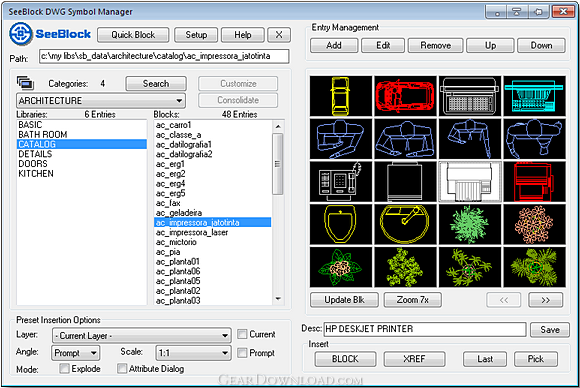The height and width of the screenshot is (388, 580).
Task: Click the blocks list scroll up arrow
Action: pyautogui.click(x=278, y=126)
